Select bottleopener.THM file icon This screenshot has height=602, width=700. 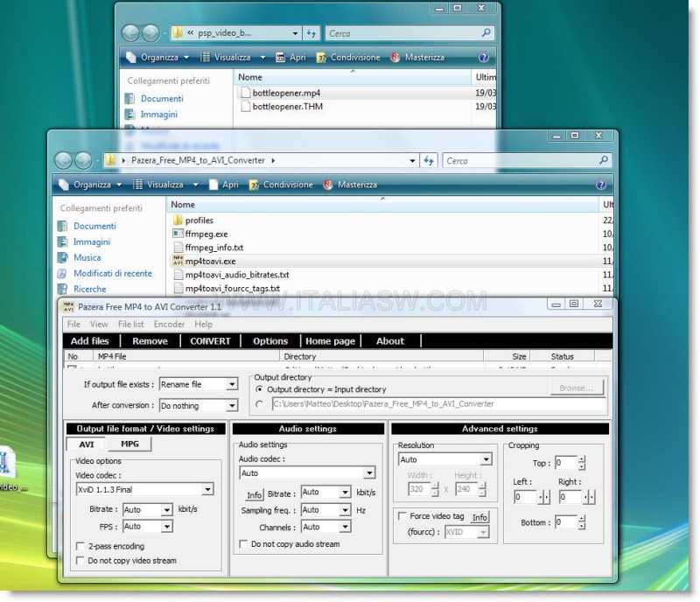point(245,106)
